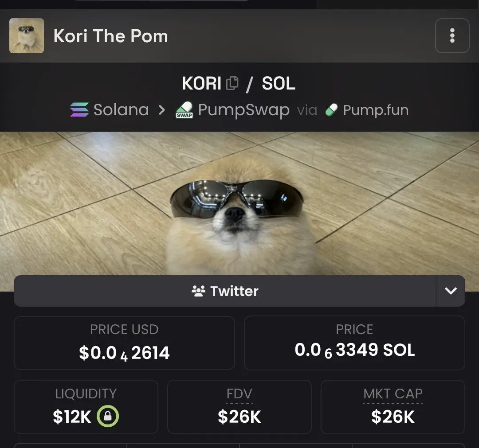Viewport: 479px width, 448px height.
Task: Click the LIQUIDITY $12K box
Action: point(86,407)
